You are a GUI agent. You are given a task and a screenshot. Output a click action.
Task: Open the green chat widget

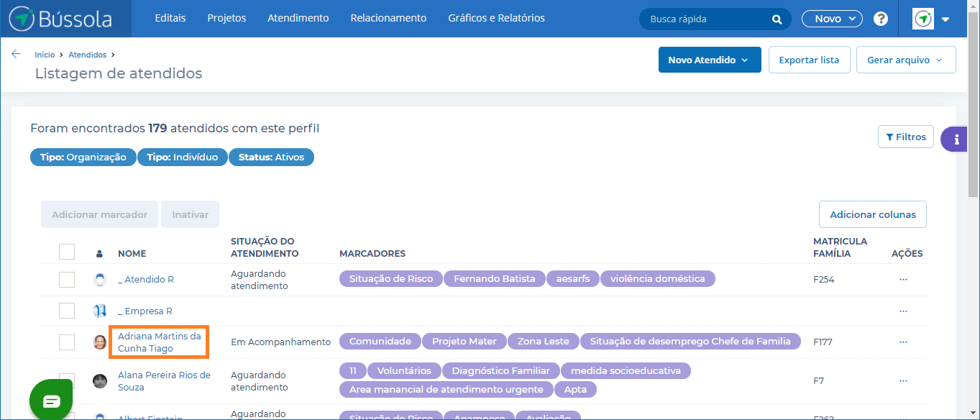[51, 400]
